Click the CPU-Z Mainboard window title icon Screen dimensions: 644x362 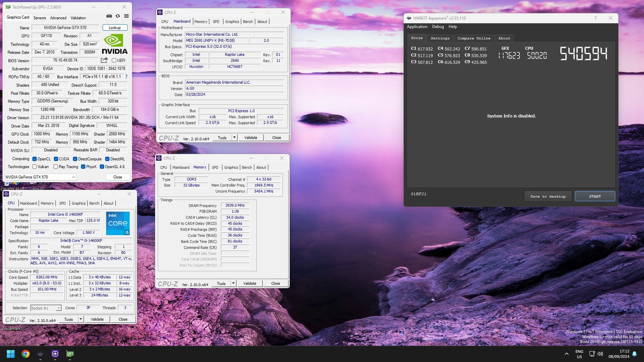pos(160,12)
